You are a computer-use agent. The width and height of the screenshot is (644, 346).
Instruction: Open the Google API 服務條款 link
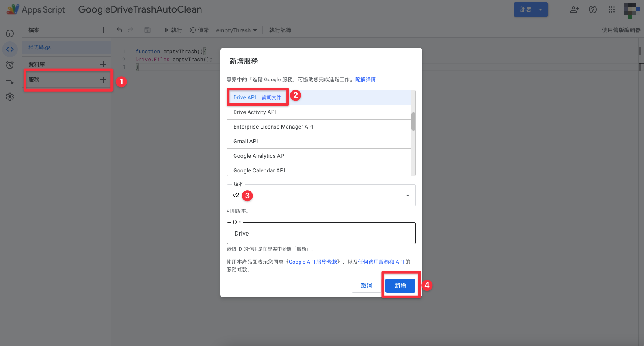tap(313, 262)
